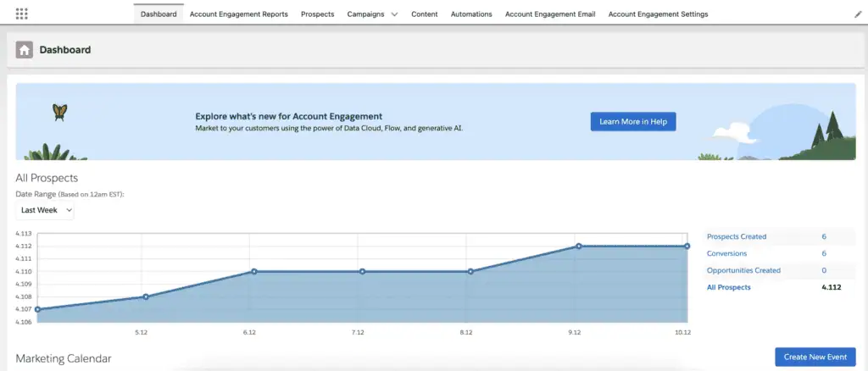
Task: Open the Conversions link
Action: coord(726,253)
